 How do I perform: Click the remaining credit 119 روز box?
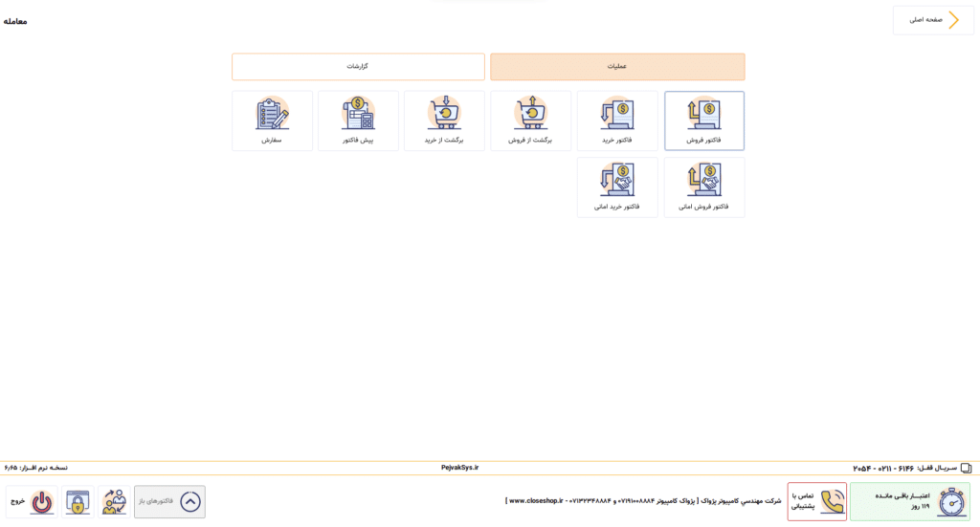(910, 501)
